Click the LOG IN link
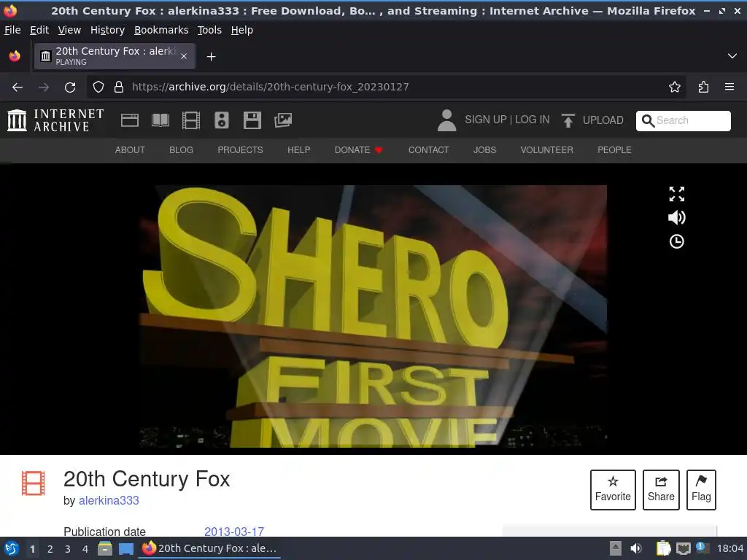The width and height of the screenshot is (747, 560). [x=532, y=120]
